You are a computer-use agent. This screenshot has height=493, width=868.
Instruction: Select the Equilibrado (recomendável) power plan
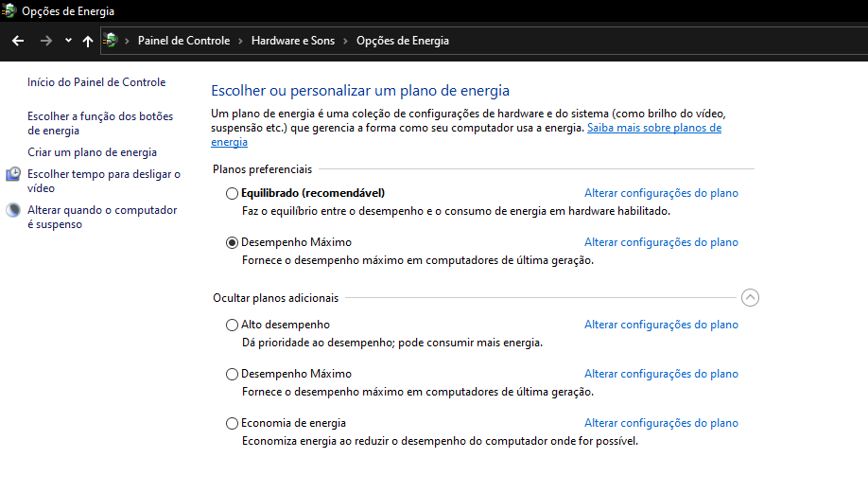click(x=233, y=193)
